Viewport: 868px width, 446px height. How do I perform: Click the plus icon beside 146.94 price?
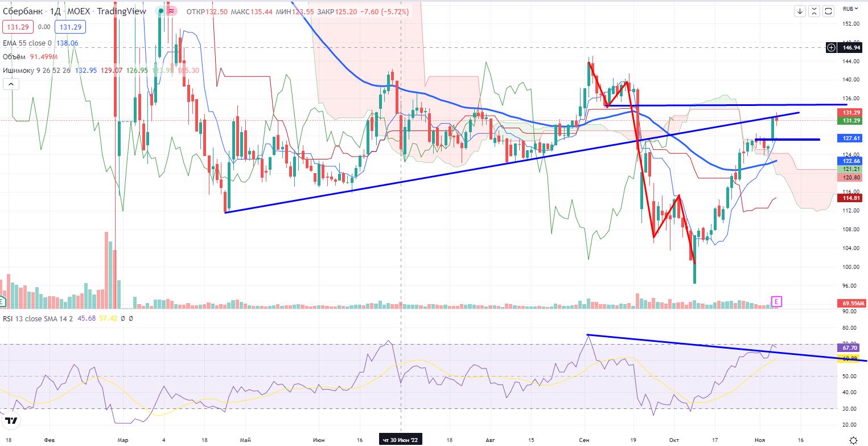coord(832,48)
